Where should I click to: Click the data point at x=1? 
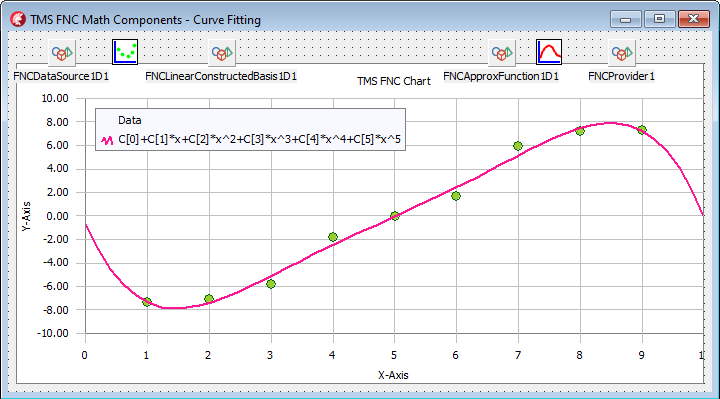point(147,302)
